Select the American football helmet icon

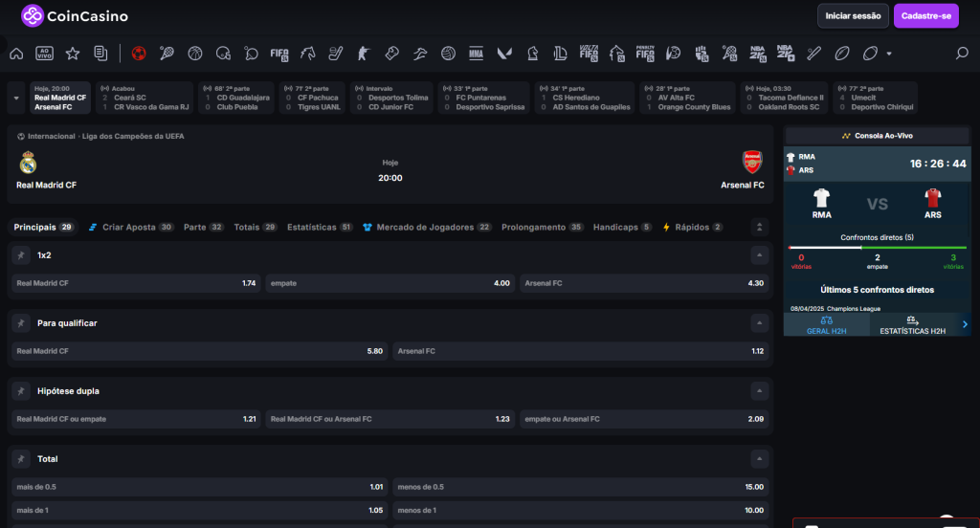(x=223, y=54)
